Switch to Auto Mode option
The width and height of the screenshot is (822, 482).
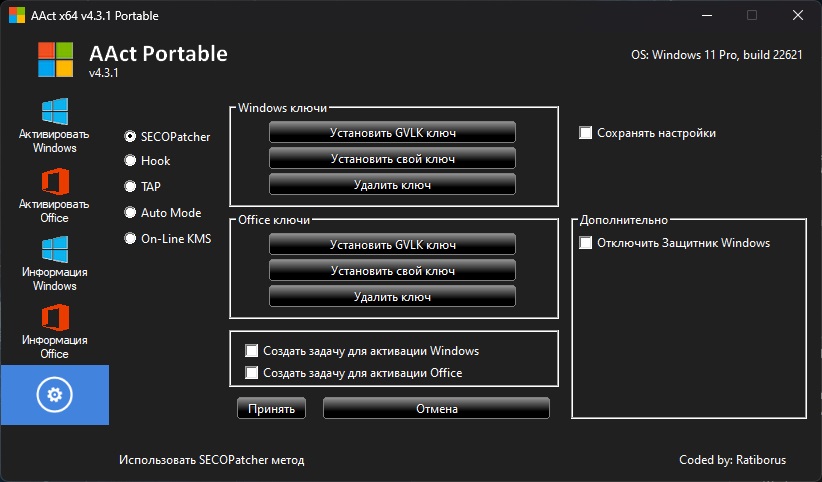(x=130, y=212)
